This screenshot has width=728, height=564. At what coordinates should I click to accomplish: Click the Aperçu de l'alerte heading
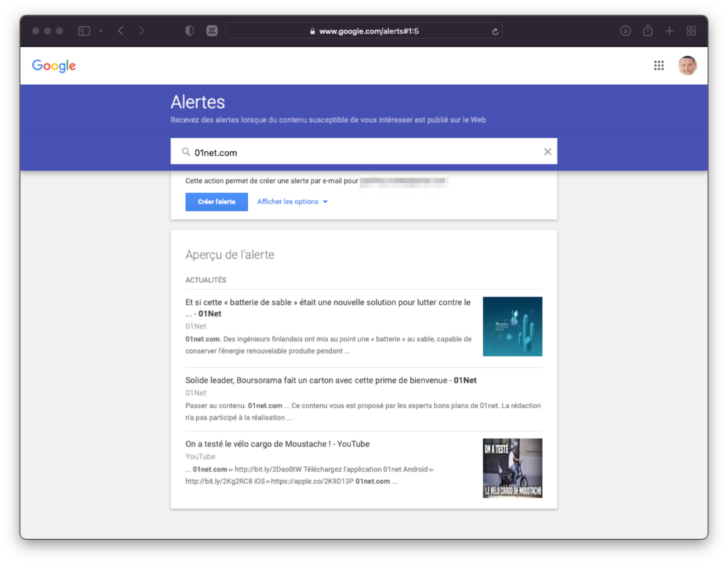pyautogui.click(x=230, y=255)
